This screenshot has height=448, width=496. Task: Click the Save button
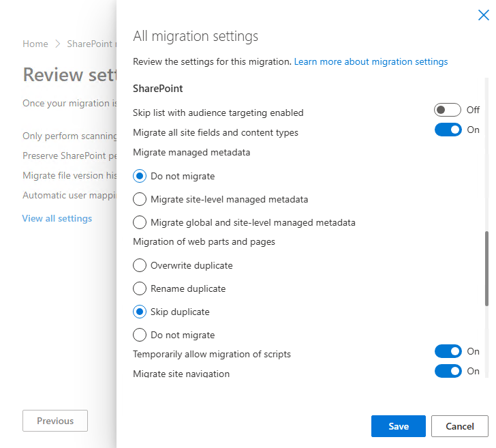click(x=398, y=426)
